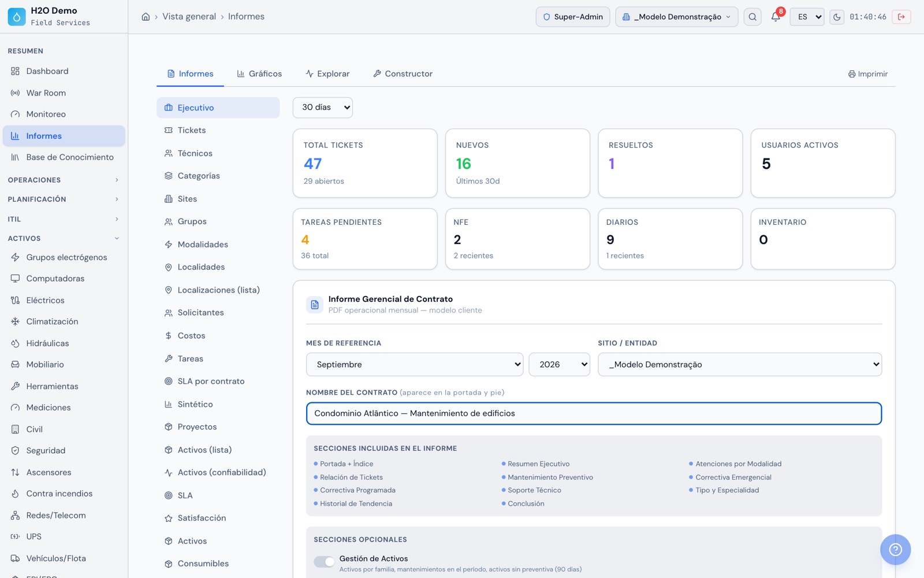Screen dimensions: 924x578
Task: Open the Modalidades report
Action: tap(218, 244)
